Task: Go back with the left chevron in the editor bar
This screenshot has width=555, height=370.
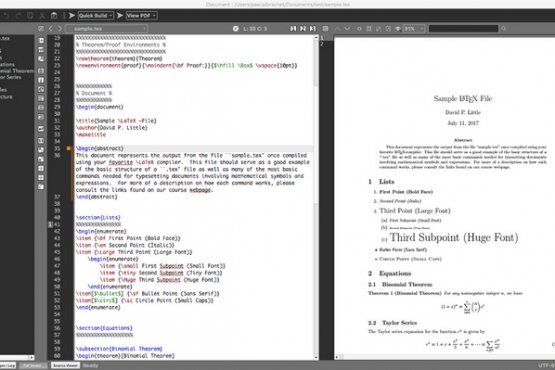Action: click(x=51, y=29)
